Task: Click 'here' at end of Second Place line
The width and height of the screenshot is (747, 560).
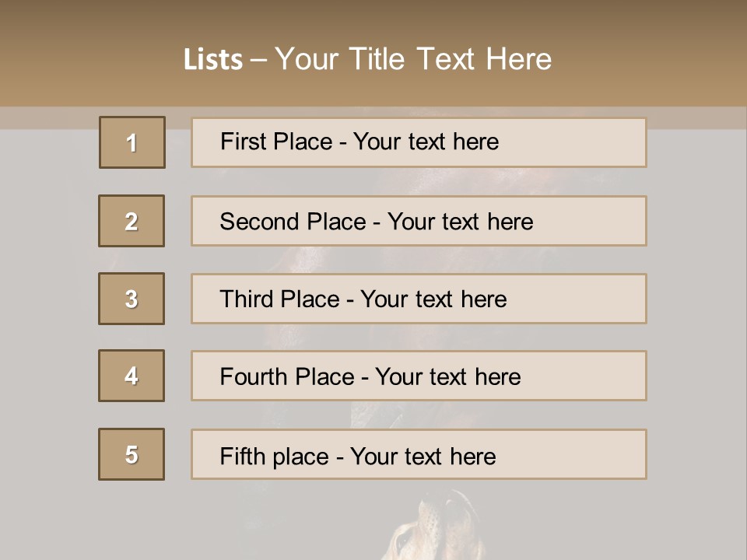Action: click(510, 222)
